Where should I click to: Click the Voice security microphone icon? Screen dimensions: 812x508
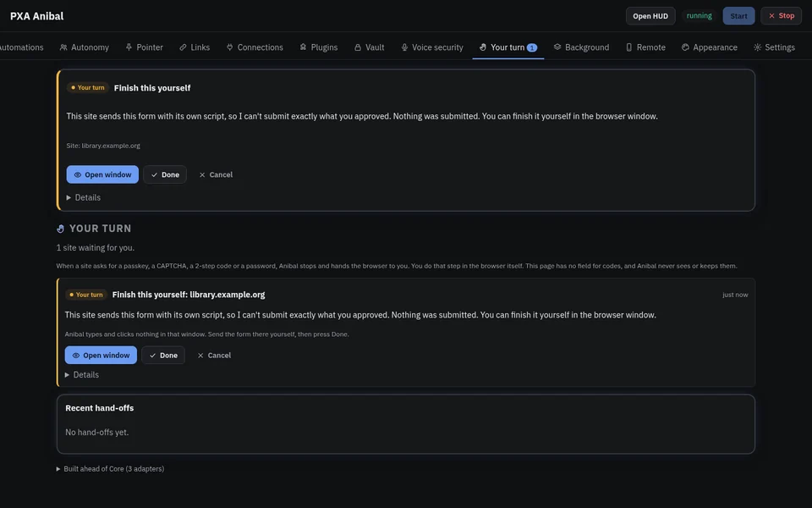click(404, 47)
